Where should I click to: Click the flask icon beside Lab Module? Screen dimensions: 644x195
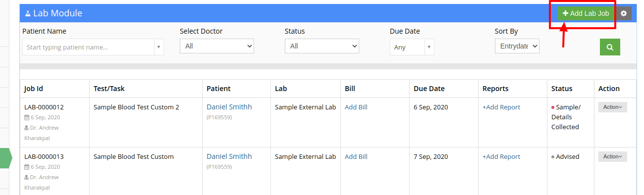[x=28, y=13]
